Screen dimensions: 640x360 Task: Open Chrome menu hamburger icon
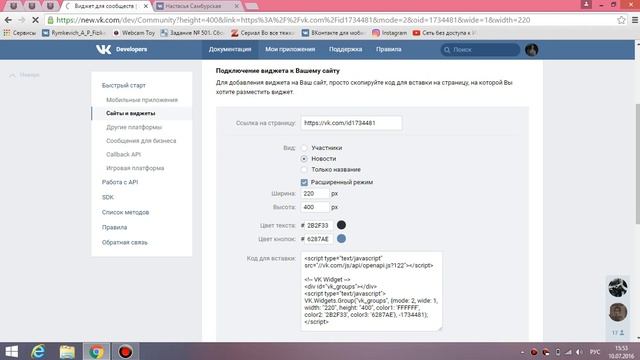tap(635, 20)
